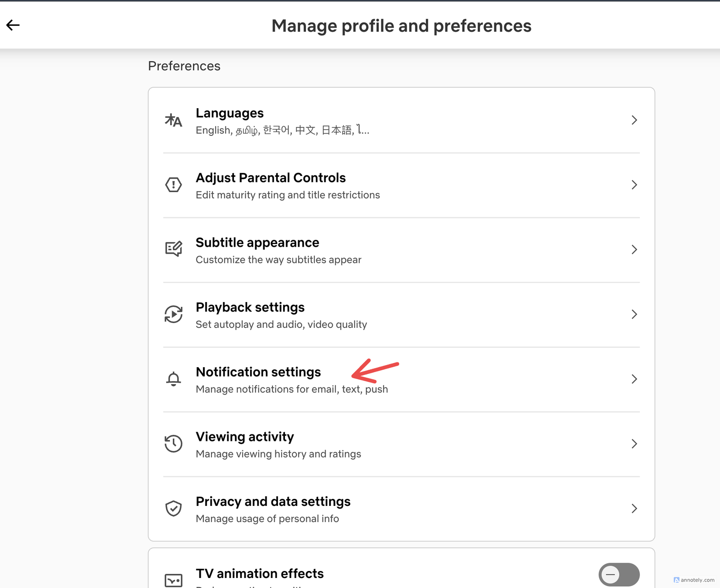This screenshot has height=588, width=720.
Task: Open Notification settings
Action: tap(258, 372)
